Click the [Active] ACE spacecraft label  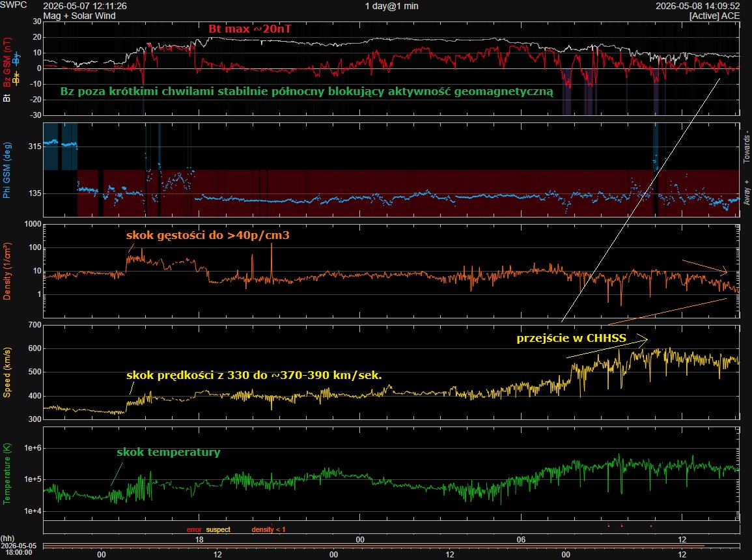[715, 16]
